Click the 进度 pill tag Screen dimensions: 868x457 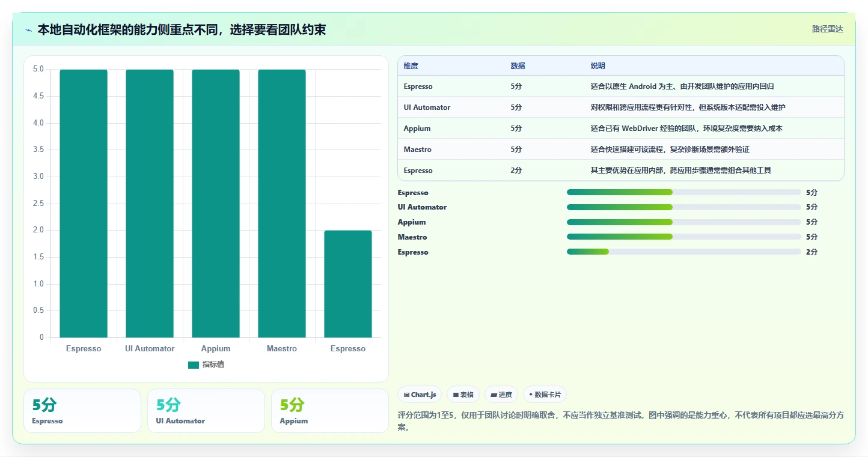pyautogui.click(x=501, y=395)
